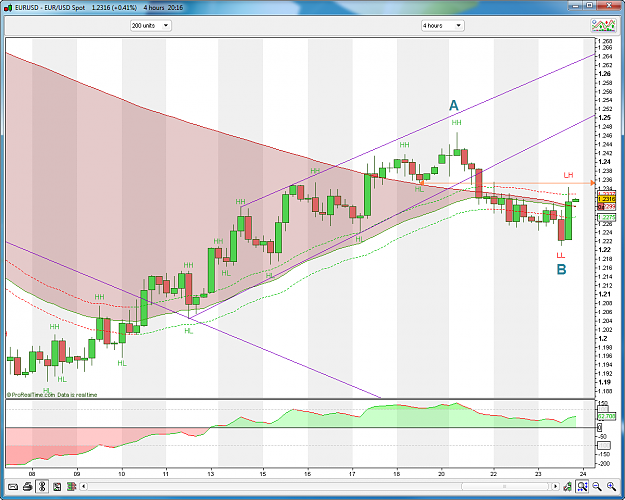This screenshot has width=625, height=500.
Task: Click the -200 indicator axis label
Action: coord(604,464)
